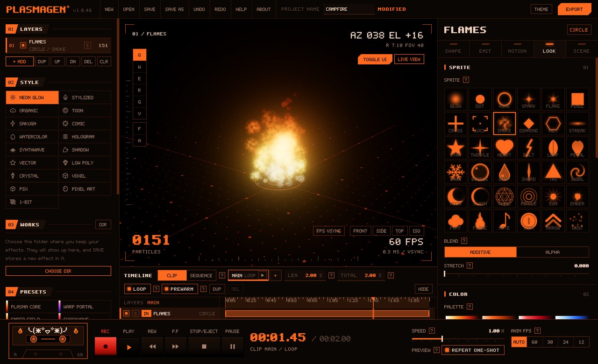
Task: Select the Dust sprite
Action: tap(577, 221)
